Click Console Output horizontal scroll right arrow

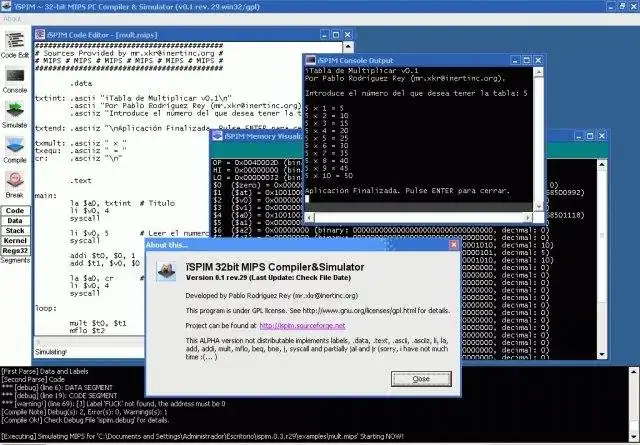click(528, 218)
